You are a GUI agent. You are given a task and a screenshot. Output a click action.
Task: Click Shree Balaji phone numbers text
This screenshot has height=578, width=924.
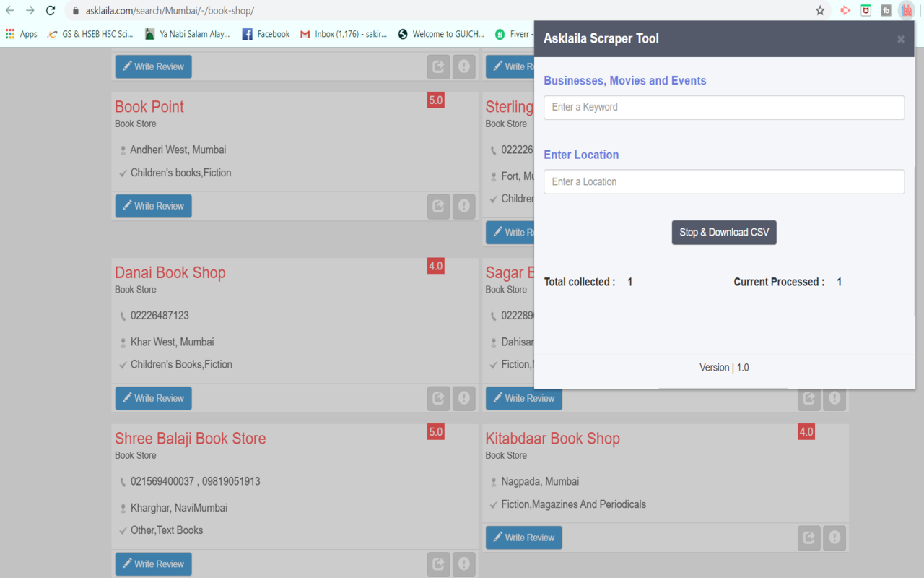click(196, 481)
